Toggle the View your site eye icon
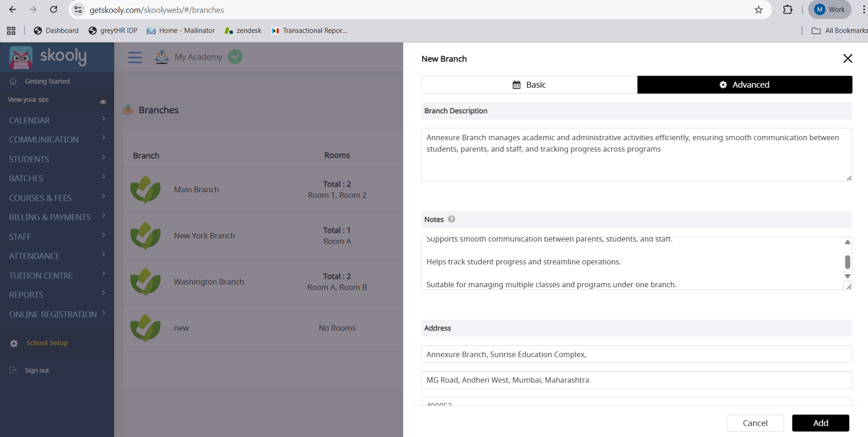The height and width of the screenshot is (437, 868). pyautogui.click(x=103, y=102)
